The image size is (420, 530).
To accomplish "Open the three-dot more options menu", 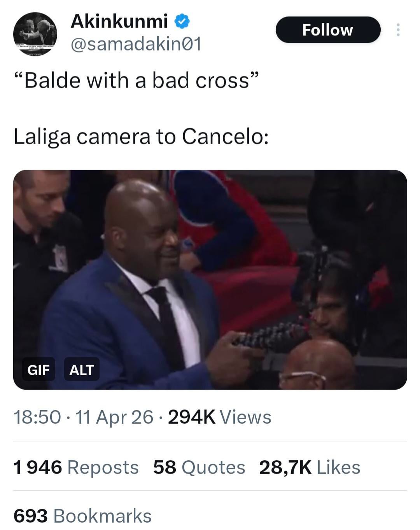I will (x=397, y=30).
